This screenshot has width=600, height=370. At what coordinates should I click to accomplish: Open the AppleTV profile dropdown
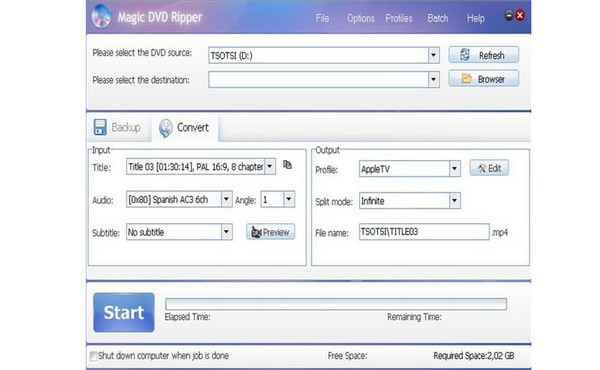(x=454, y=168)
